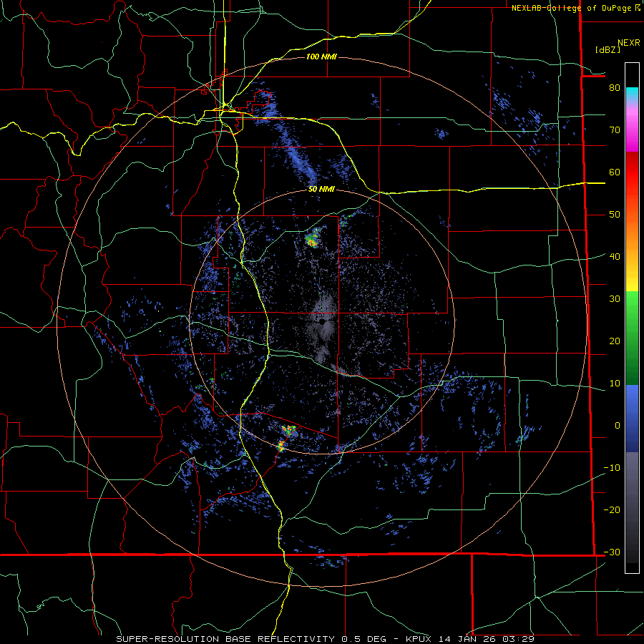The width and height of the screenshot is (644, 644).
Task: Select the -20 value on dBZ scale
Action: pyautogui.click(x=612, y=510)
